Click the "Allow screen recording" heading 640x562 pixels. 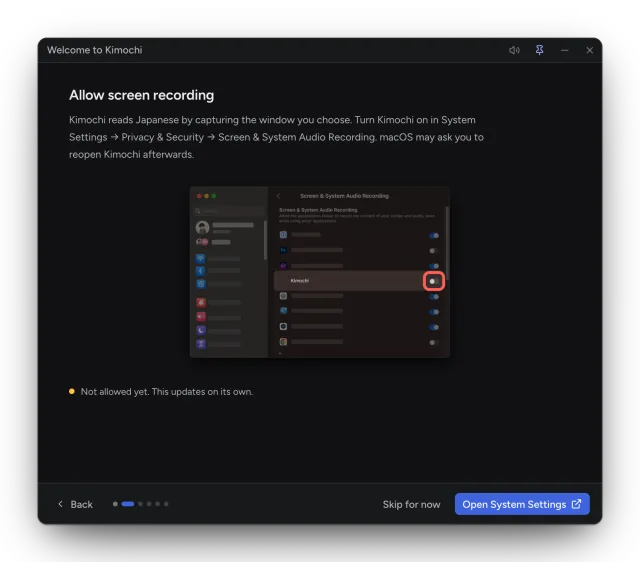[x=141, y=95]
